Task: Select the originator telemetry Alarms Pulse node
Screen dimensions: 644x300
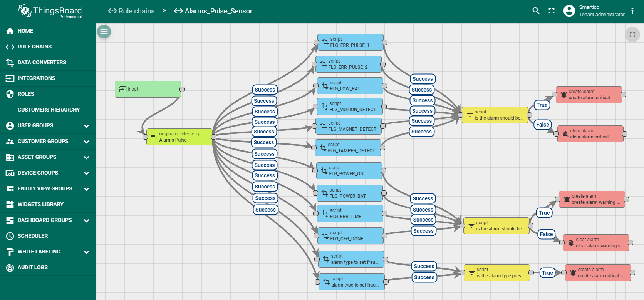Action: point(179,137)
